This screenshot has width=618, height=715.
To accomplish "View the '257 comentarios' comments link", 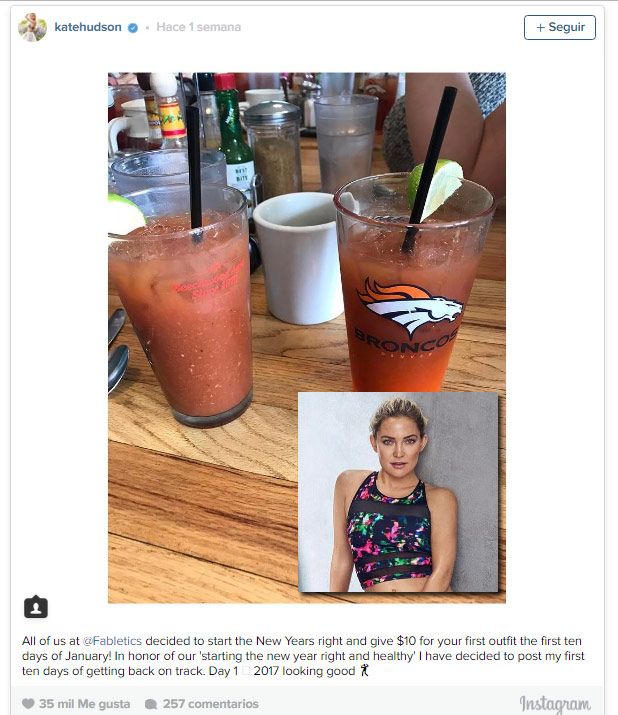I will pyautogui.click(x=211, y=704).
